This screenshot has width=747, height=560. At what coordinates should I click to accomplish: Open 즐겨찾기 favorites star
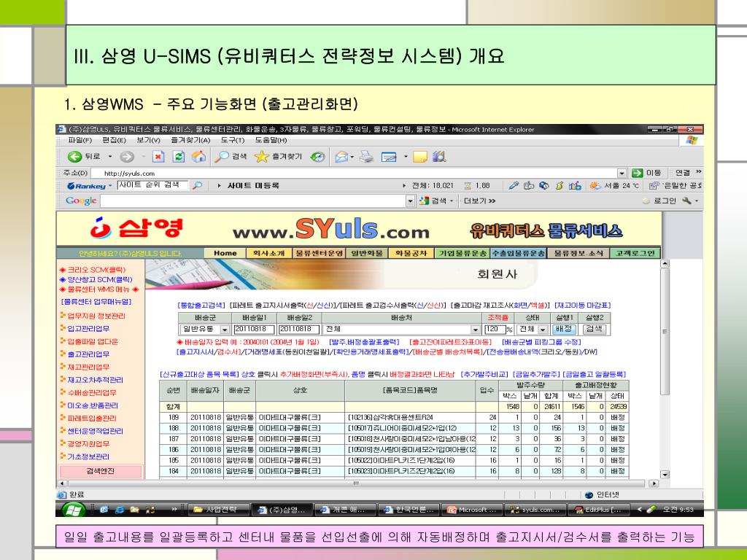pos(278,157)
